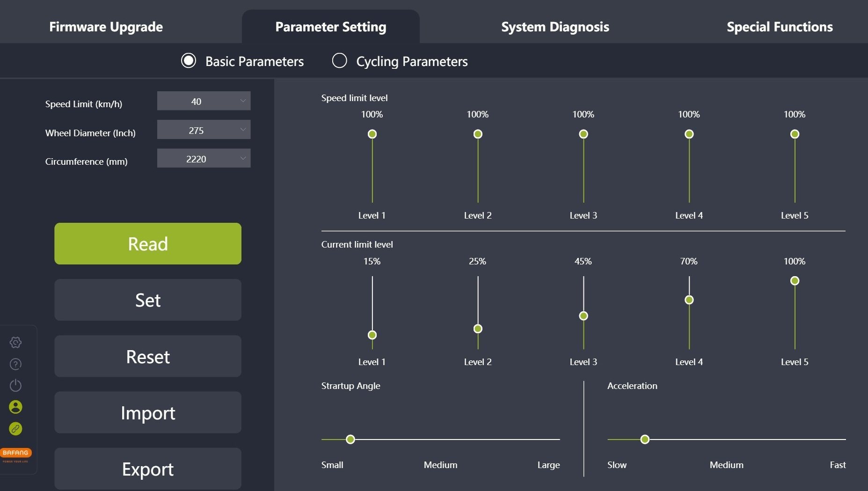Expand Speed Limit dropdown showing 40
868x491 pixels.
click(204, 101)
